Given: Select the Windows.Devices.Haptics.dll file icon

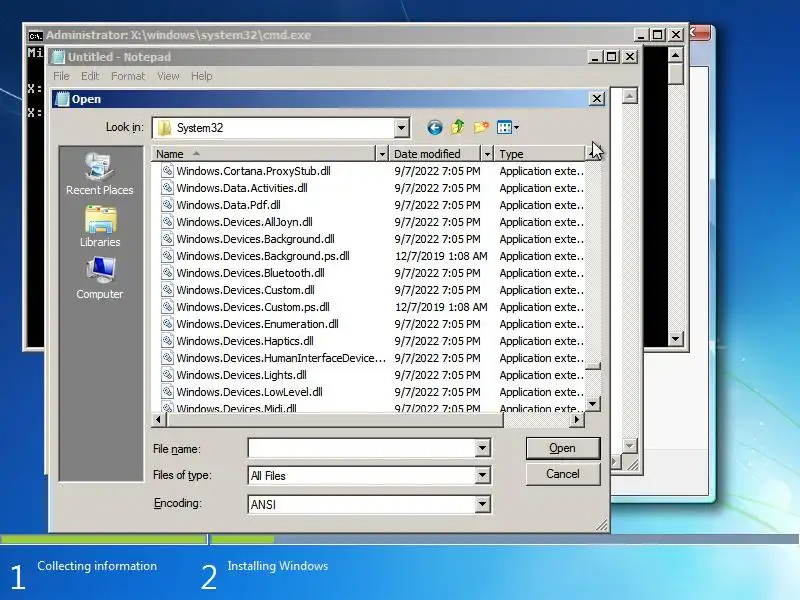Looking at the screenshot, I should [167, 341].
